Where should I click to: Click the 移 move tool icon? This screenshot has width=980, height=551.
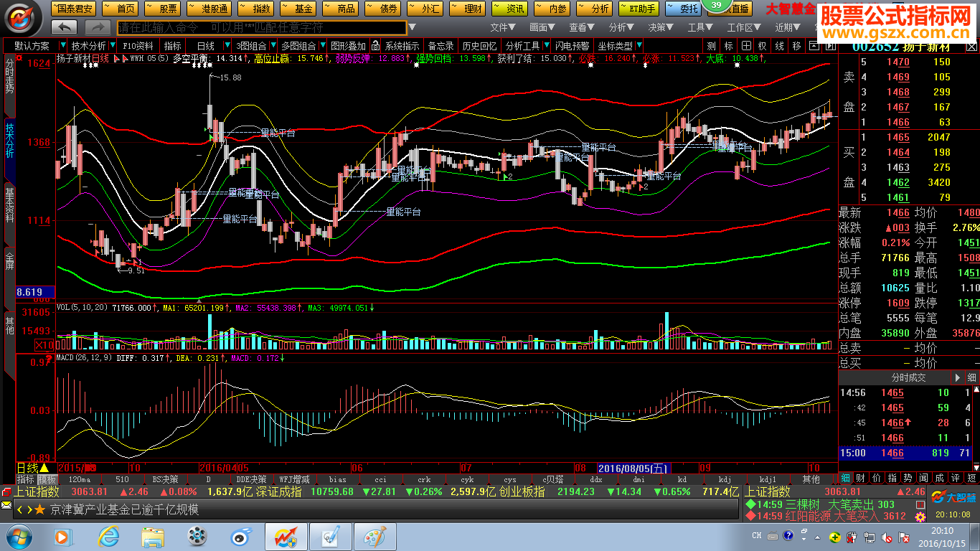click(x=796, y=46)
